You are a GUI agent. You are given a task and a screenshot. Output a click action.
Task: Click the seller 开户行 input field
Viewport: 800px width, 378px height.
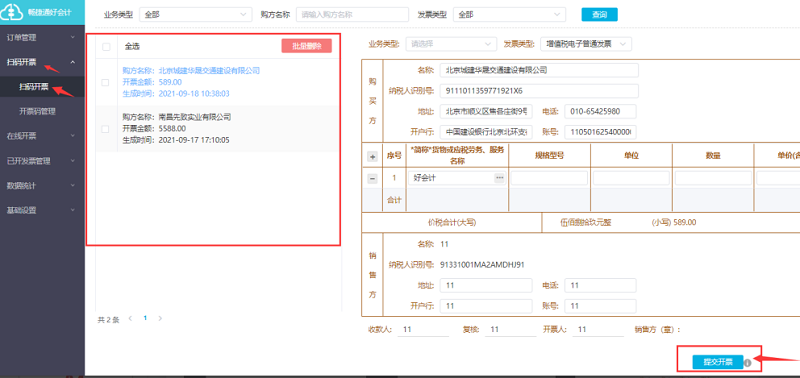click(x=486, y=306)
